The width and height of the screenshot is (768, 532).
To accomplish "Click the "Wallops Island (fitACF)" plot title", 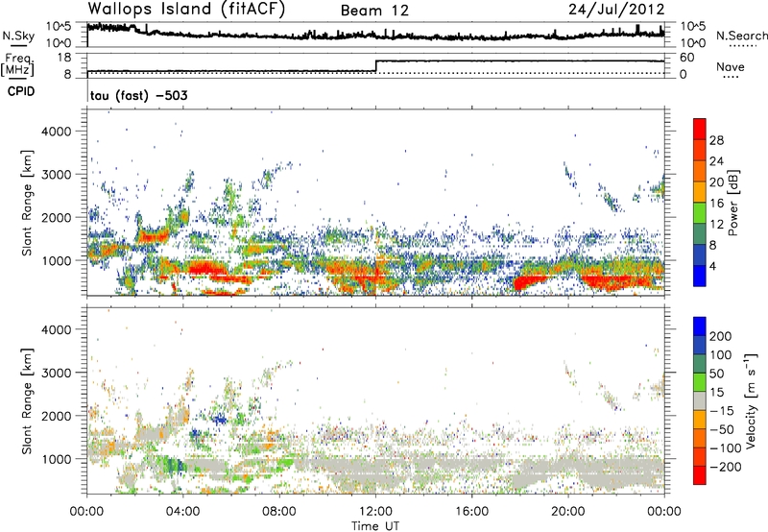I will [x=186, y=9].
